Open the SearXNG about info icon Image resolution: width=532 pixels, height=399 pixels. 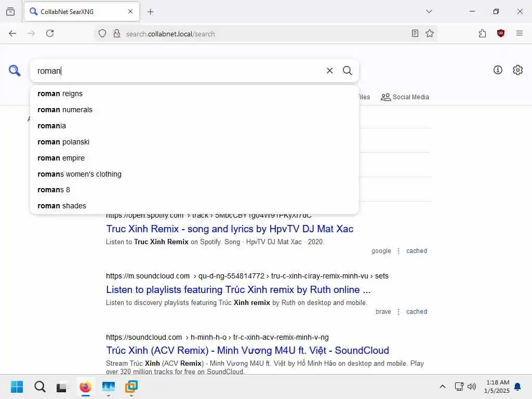(x=498, y=70)
